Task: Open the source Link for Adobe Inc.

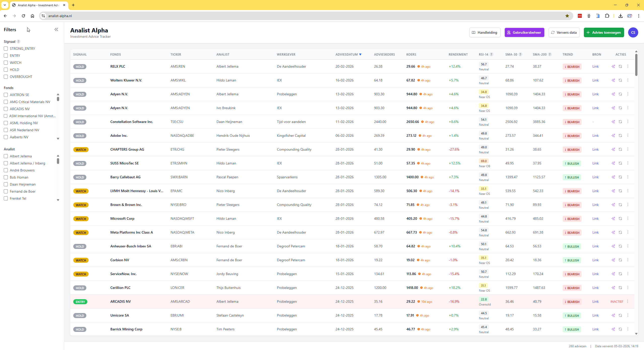Action: click(595, 136)
